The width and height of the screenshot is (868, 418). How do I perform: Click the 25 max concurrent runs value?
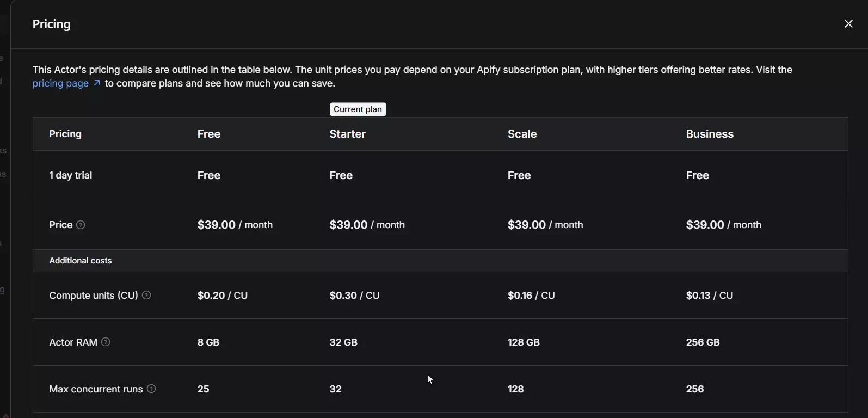(204, 389)
